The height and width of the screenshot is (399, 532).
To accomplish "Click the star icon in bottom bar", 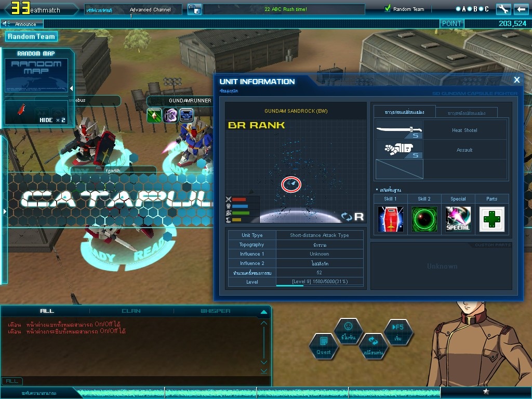I will coord(486,391).
